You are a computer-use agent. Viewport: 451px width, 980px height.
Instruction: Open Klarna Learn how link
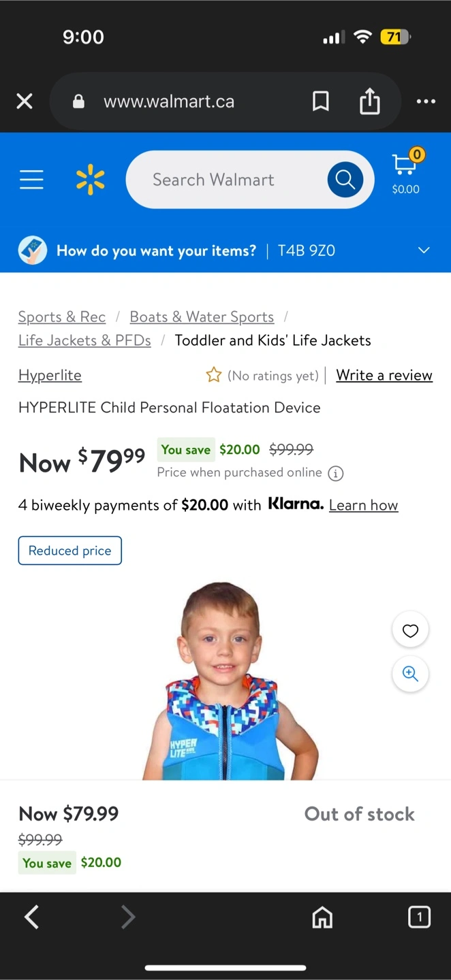[363, 506]
